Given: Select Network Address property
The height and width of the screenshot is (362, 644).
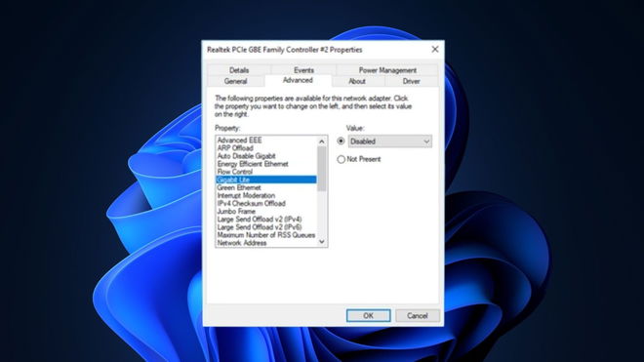Looking at the screenshot, I should (266, 243).
